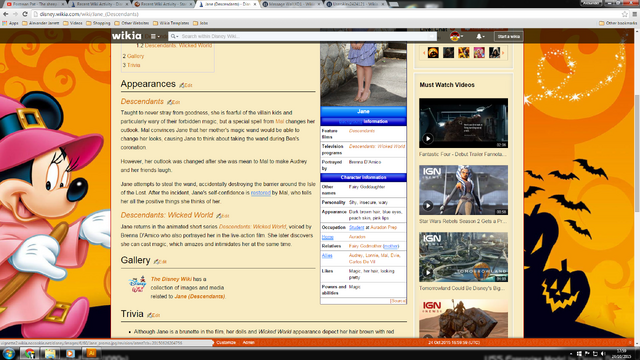Reload the page with the refresh icon
This screenshot has width=640, height=360.
coord(25,14)
